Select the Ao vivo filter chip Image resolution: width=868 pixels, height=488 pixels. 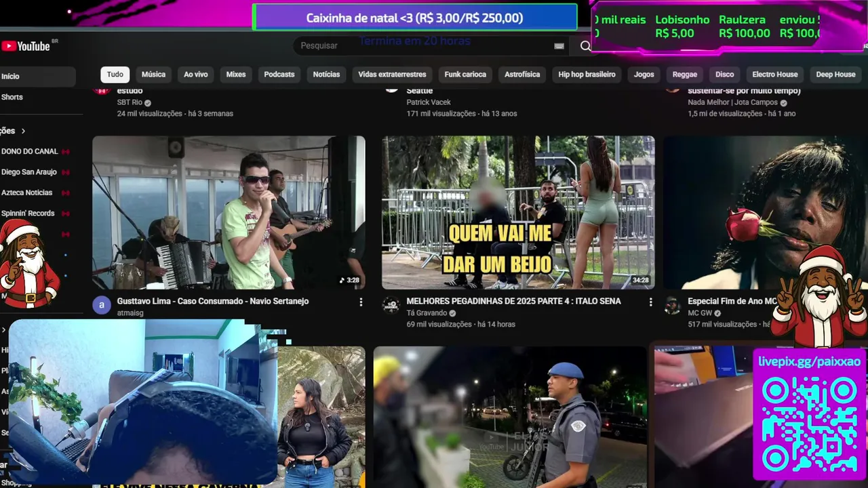click(196, 75)
